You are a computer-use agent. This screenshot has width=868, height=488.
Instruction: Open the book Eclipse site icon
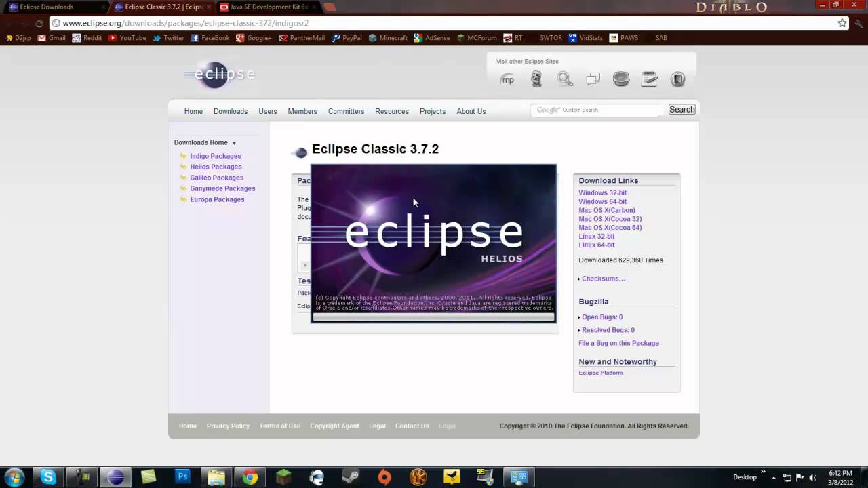677,79
